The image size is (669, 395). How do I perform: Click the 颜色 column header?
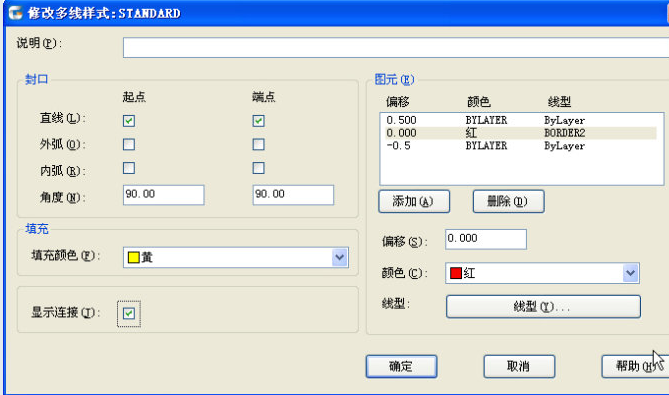click(x=479, y=102)
